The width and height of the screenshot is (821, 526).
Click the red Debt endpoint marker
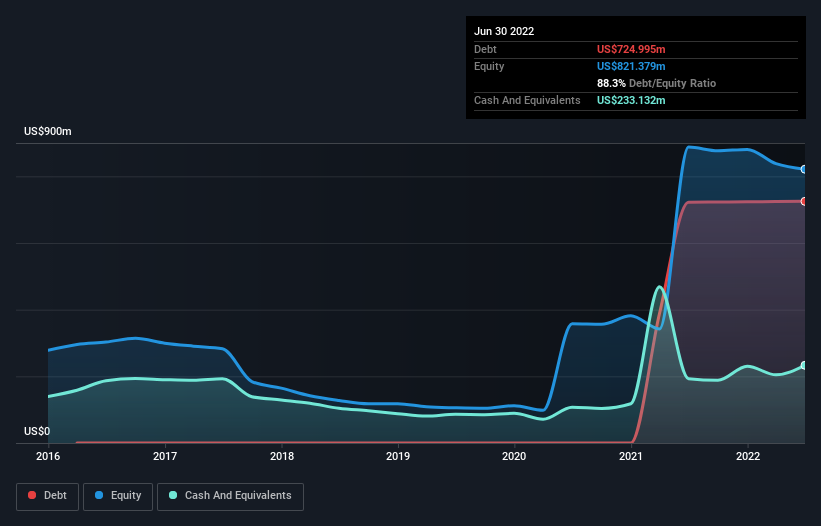[x=804, y=202]
